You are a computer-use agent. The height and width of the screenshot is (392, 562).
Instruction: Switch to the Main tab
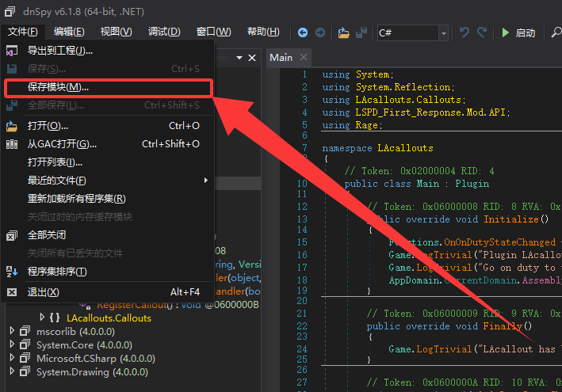281,58
